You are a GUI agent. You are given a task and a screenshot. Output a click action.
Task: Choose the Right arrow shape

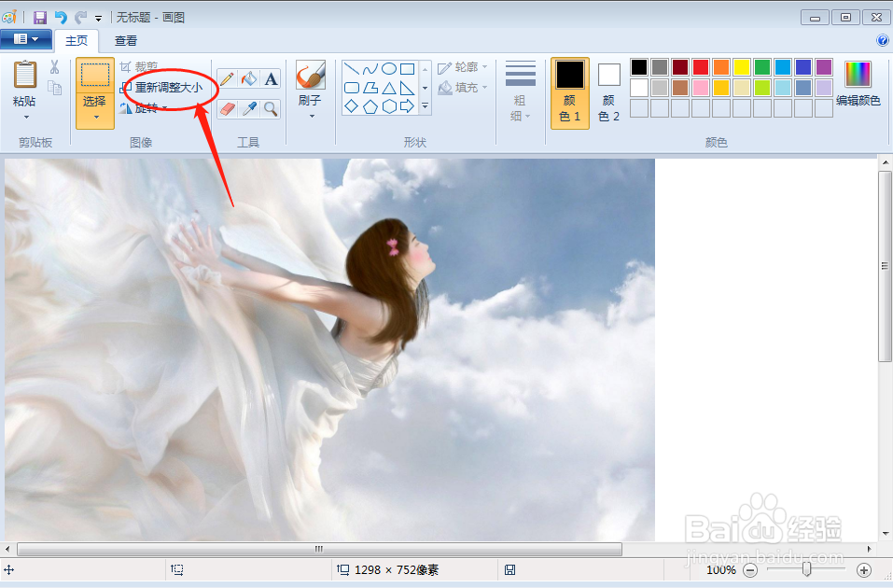(x=407, y=106)
